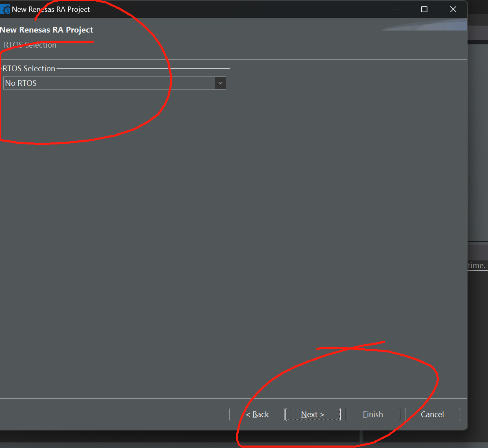
Task: Close the New Renesas RA Project dialog
Action: coord(453,9)
